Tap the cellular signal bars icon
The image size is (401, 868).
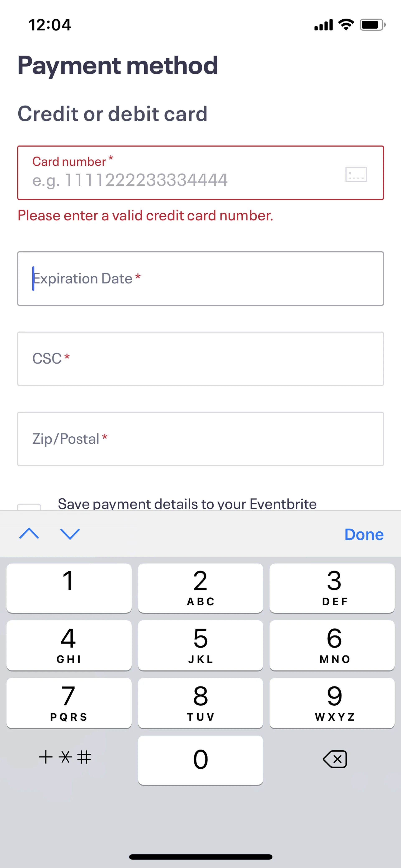point(323,25)
